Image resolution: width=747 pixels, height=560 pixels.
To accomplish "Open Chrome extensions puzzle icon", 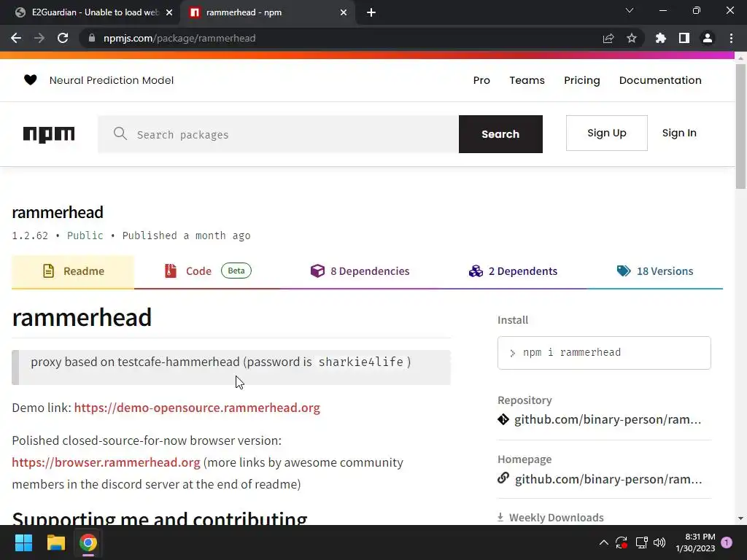I will click(x=660, y=38).
